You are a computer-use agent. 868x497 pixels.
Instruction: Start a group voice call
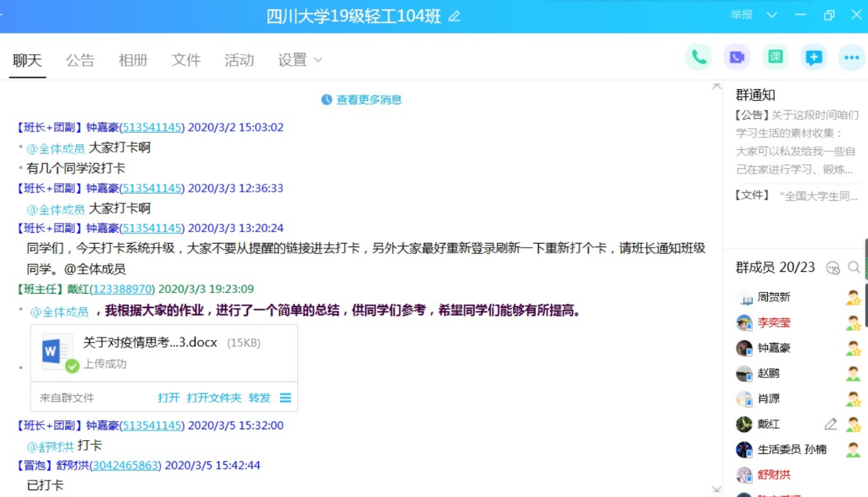click(698, 58)
